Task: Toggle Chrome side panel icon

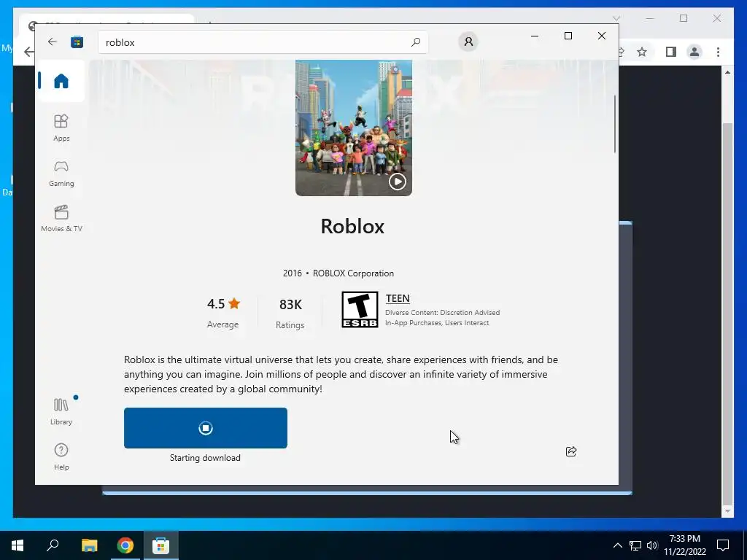Action: (671, 52)
